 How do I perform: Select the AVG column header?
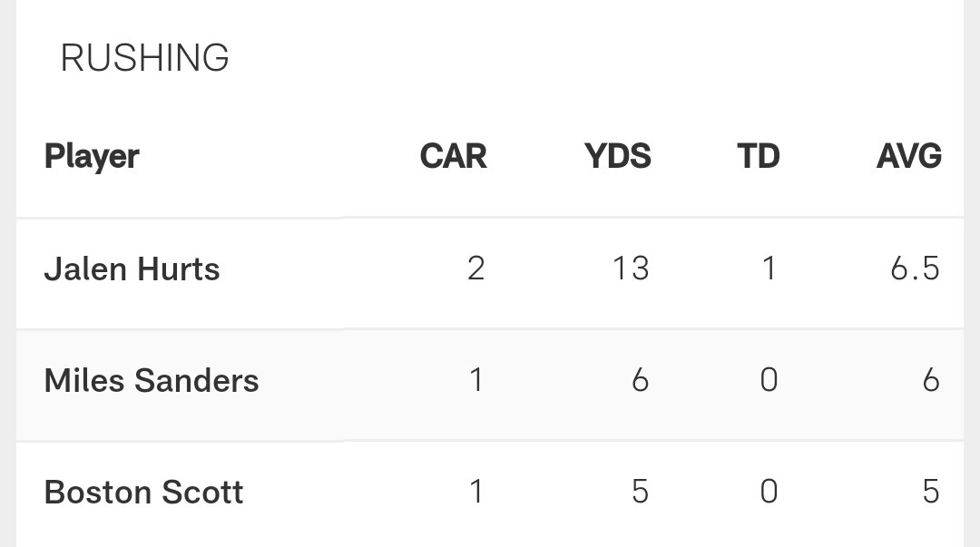pos(908,156)
